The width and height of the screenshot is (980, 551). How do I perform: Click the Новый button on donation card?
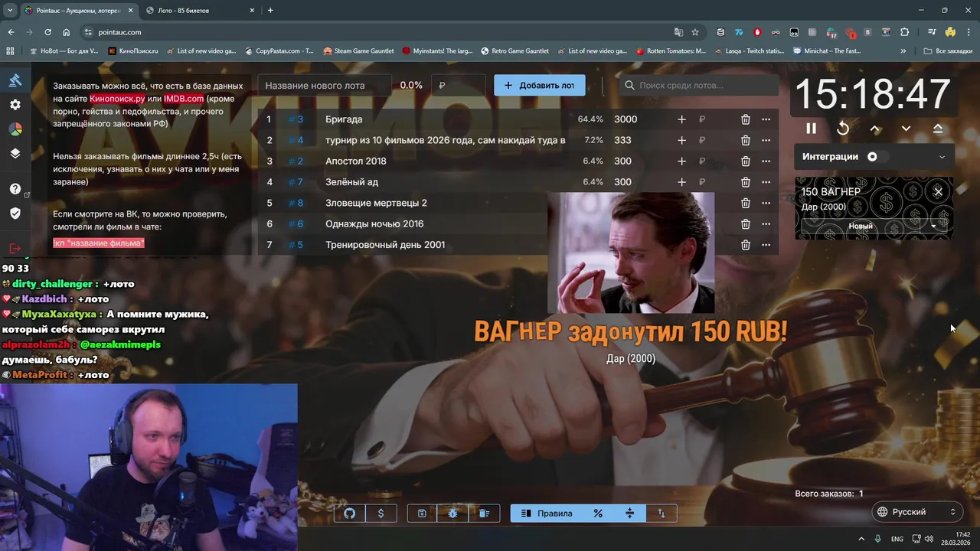pos(861,226)
